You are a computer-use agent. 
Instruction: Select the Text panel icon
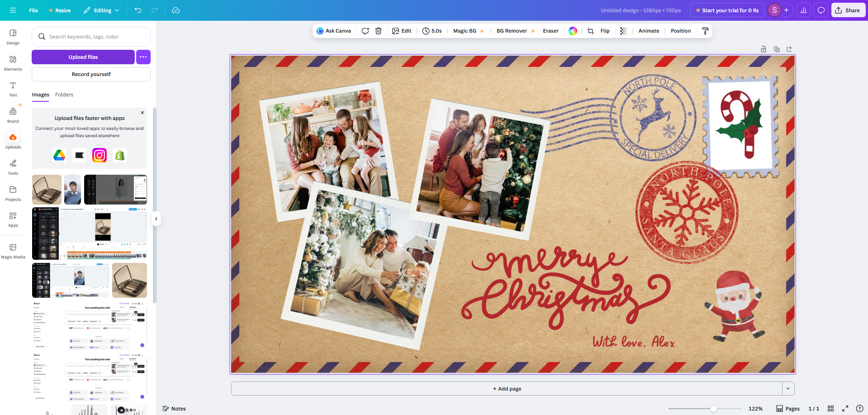13,88
